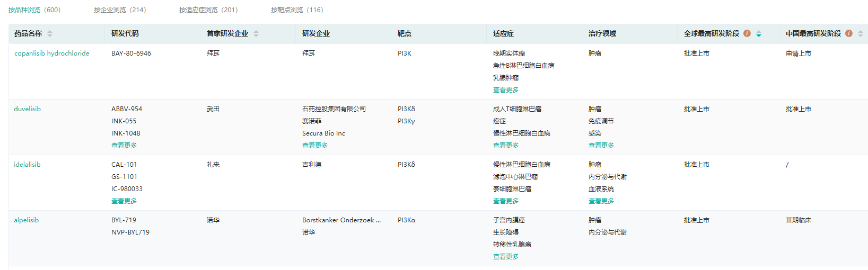Open copanlisib hydrochloride drug link
The height and width of the screenshot is (270, 868).
51,53
